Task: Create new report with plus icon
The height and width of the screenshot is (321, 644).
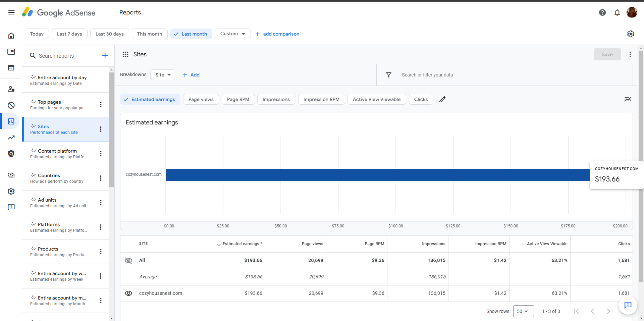Action: point(105,56)
